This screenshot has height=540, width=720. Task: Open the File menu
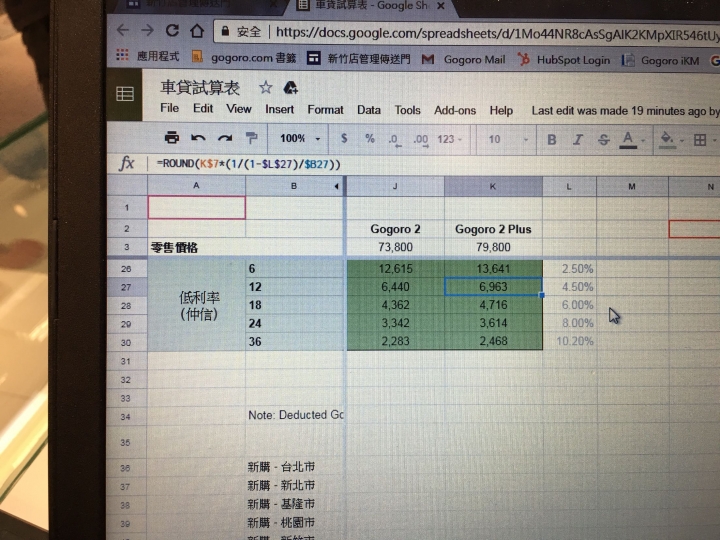[169, 108]
